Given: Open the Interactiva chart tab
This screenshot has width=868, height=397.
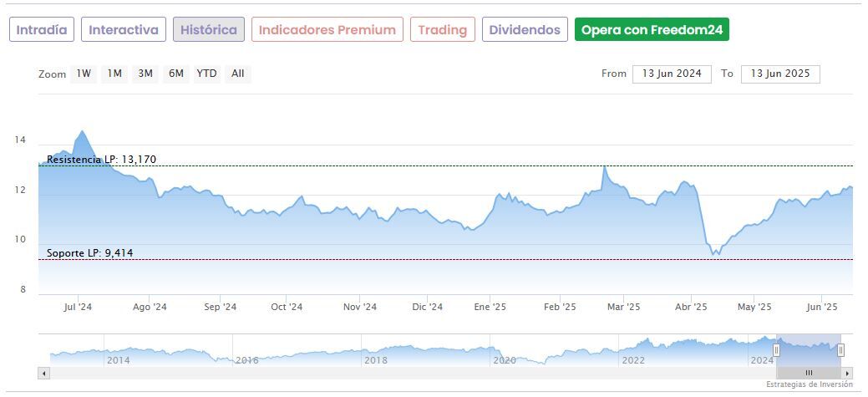Looking at the screenshot, I should click(x=124, y=30).
